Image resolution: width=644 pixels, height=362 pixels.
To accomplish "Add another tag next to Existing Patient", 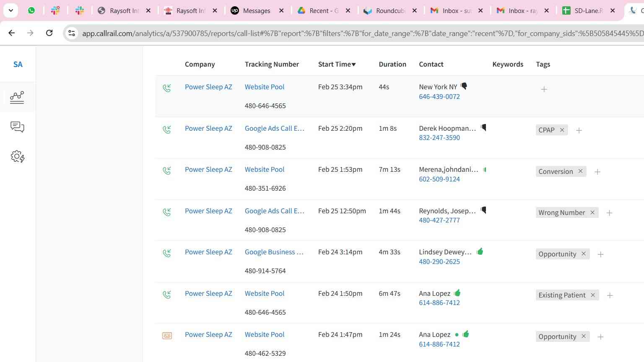I will click(x=610, y=295).
